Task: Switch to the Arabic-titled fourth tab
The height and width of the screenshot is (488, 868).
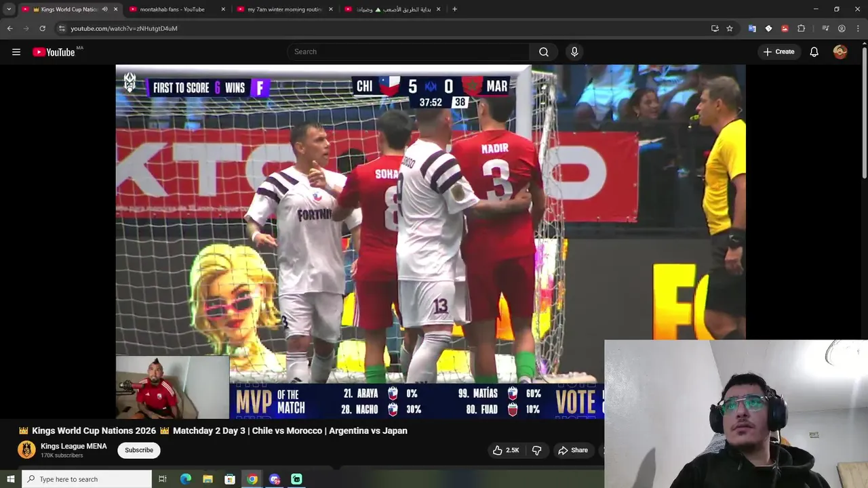Action: click(x=393, y=9)
